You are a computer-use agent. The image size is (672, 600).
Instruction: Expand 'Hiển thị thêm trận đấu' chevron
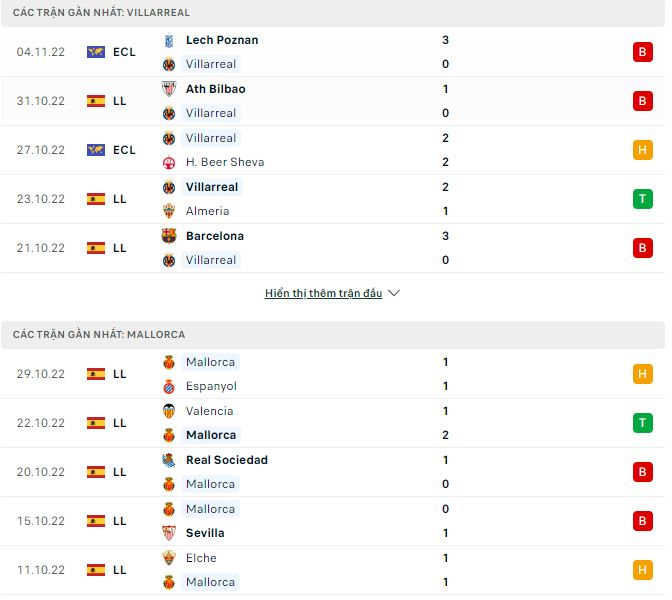394,294
